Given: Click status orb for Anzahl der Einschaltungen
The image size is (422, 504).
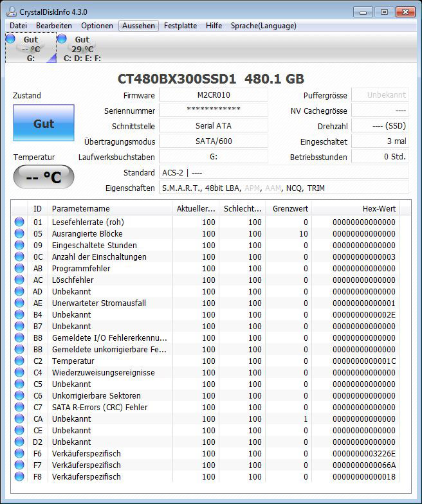Looking at the screenshot, I should [x=19, y=256].
